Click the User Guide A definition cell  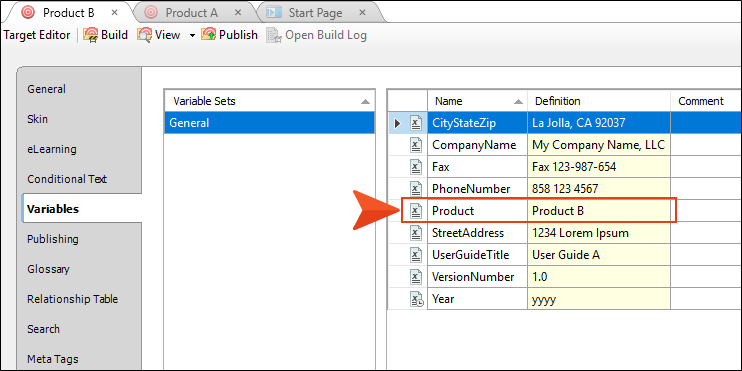tap(599, 255)
